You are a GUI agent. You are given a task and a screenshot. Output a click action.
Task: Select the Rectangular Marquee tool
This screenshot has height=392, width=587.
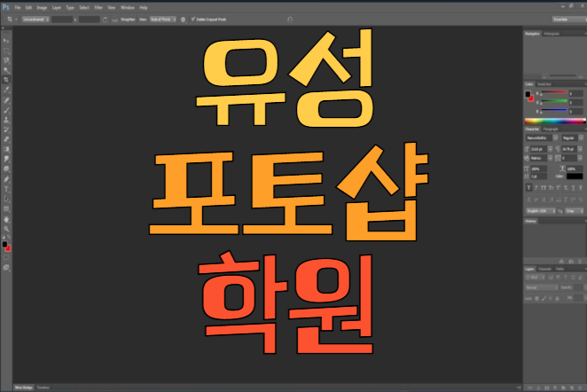point(6,51)
